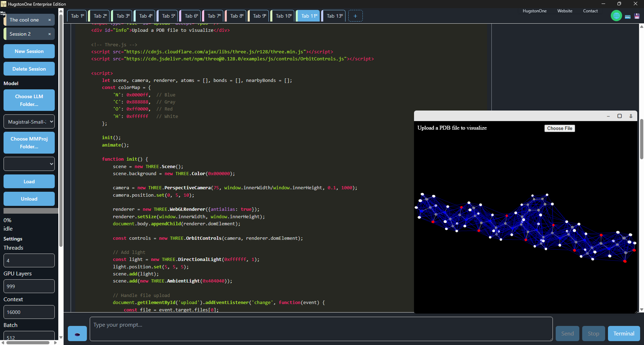Click the chat area vertical scrollbar

pyautogui.click(x=642, y=139)
